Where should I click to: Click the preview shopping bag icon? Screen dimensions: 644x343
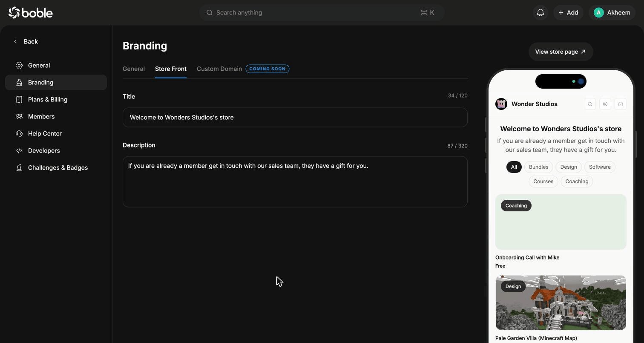[x=621, y=104]
